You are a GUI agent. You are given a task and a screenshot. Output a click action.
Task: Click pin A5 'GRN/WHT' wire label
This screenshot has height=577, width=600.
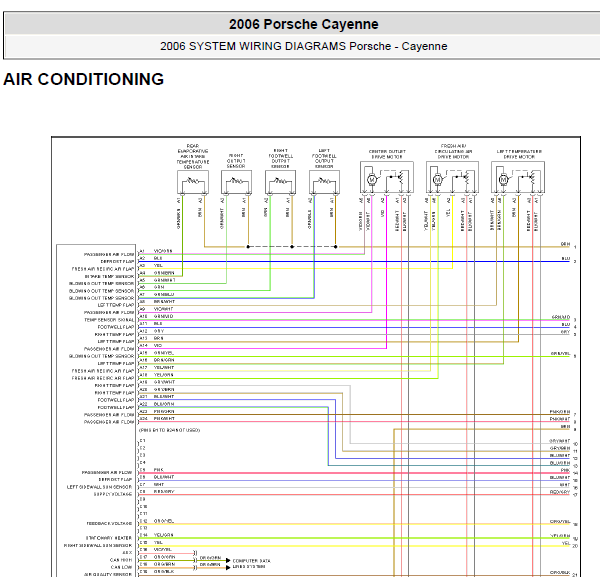click(x=165, y=280)
